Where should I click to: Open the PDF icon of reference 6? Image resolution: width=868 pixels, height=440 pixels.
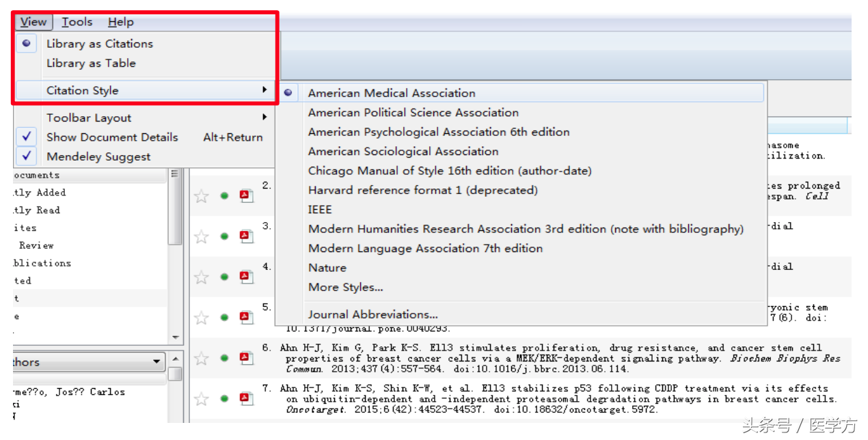[246, 358]
